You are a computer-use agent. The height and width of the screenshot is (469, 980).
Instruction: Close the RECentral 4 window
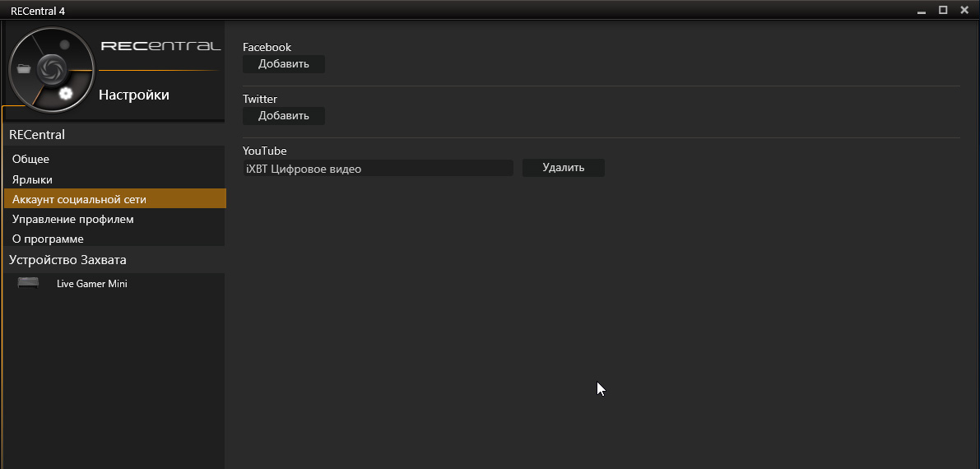click(964, 10)
